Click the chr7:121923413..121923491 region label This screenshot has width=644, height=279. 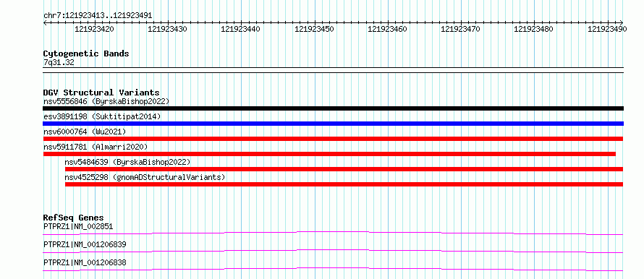[98, 16]
